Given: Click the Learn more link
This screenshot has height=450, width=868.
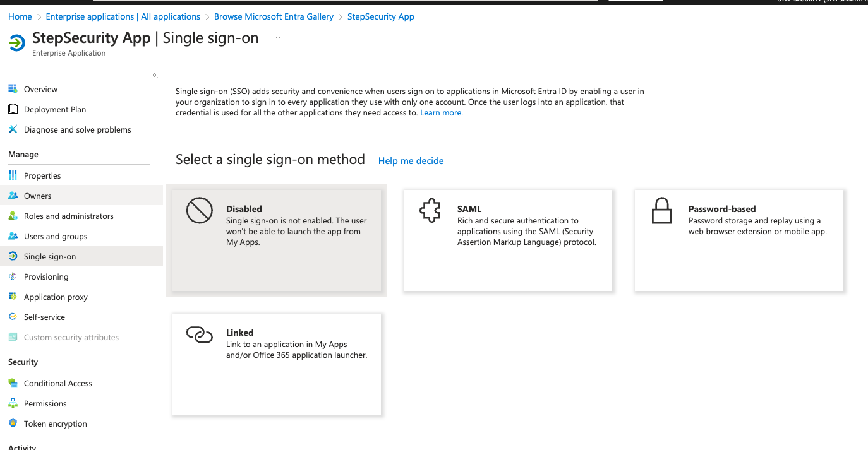Looking at the screenshot, I should pyautogui.click(x=441, y=113).
